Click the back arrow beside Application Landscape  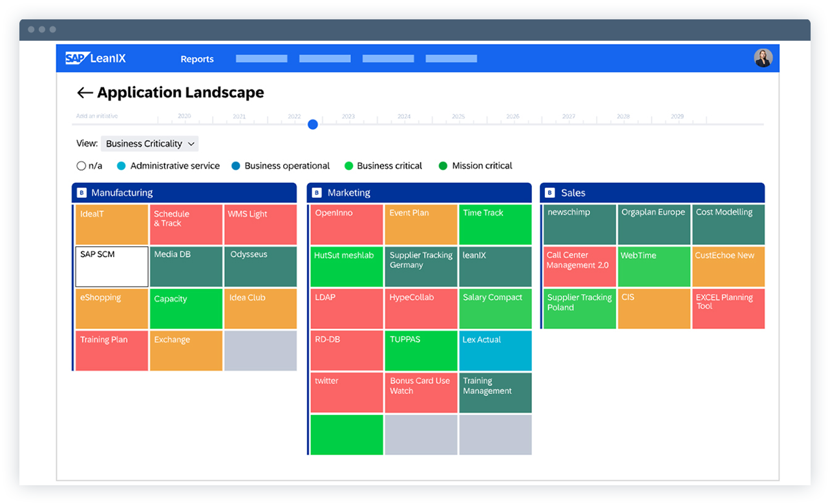pyautogui.click(x=85, y=92)
